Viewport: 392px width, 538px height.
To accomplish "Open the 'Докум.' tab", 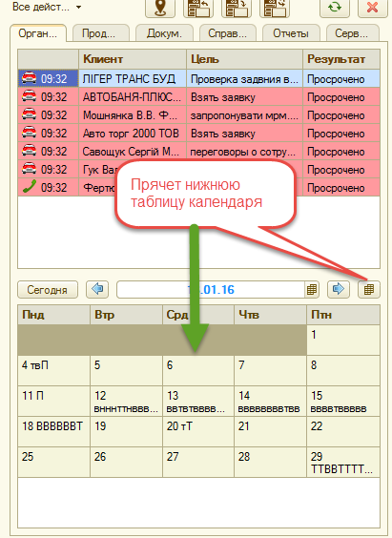I will [164, 33].
